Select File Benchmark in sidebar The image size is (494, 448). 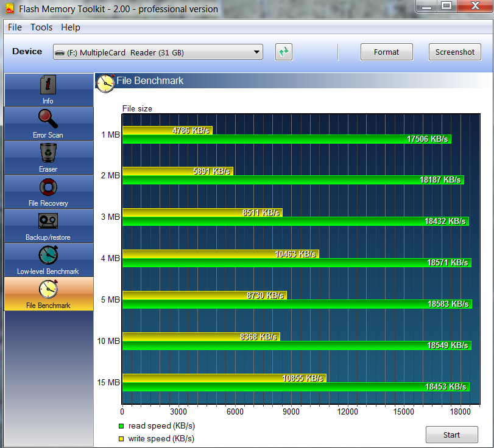48,293
